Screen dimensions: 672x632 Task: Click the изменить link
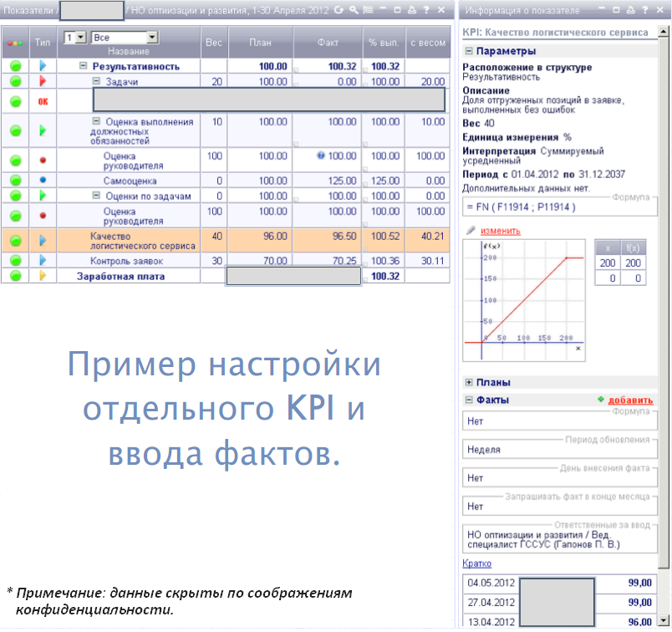coord(500,231)
